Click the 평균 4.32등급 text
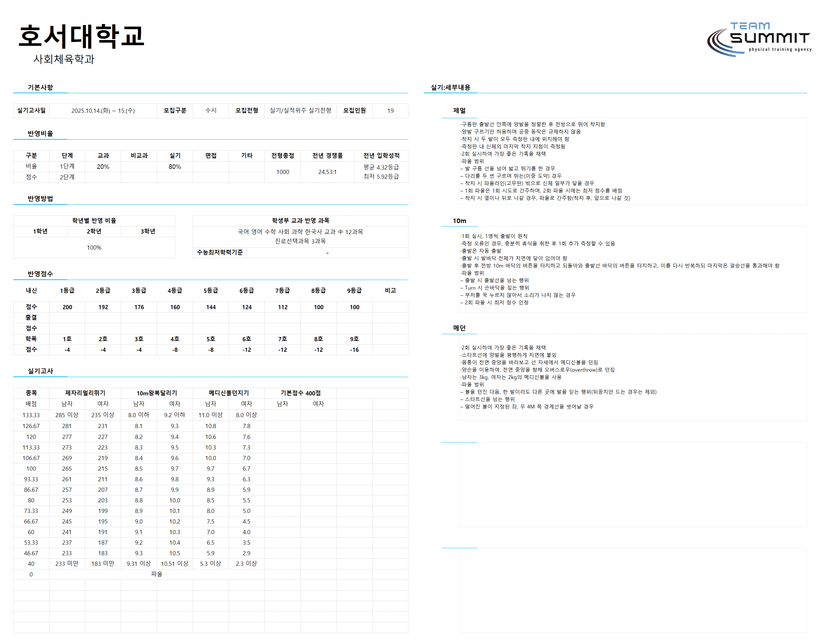The image size is (824, 644). [x=381, y=167]
